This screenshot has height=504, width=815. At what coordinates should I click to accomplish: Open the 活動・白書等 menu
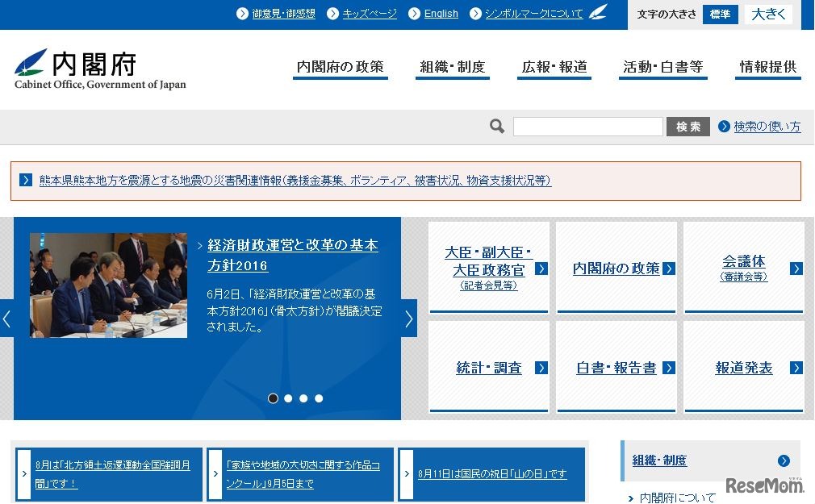tap(662, 68)
